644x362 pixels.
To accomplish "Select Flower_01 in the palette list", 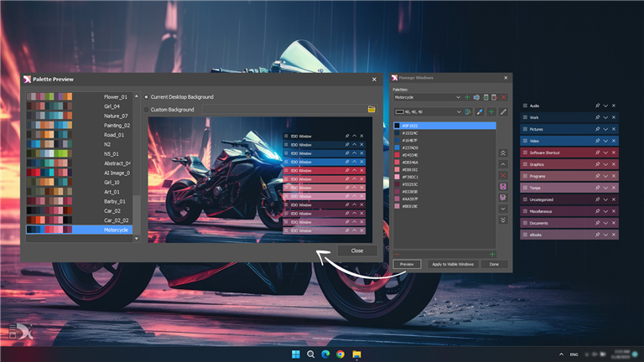I will pyautogui.click(x=80, y=97).
